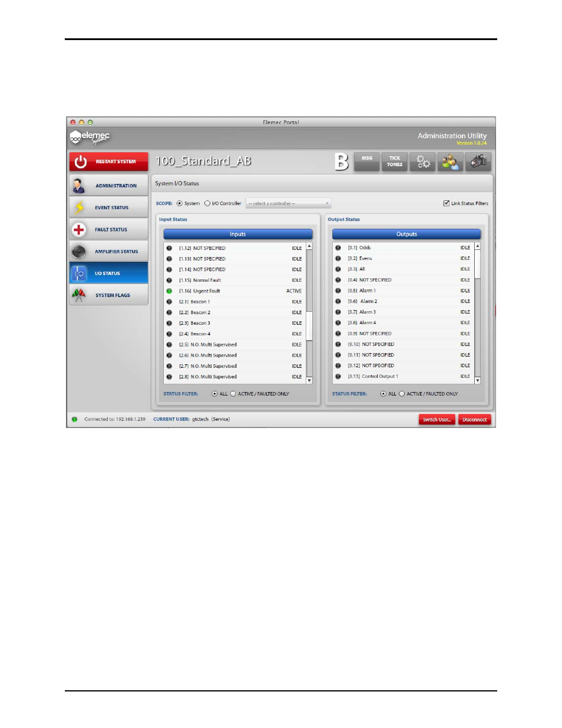Select the Beacon 2 input row
The width and height of the screenshot is (562, 728).
click(236, 313)
